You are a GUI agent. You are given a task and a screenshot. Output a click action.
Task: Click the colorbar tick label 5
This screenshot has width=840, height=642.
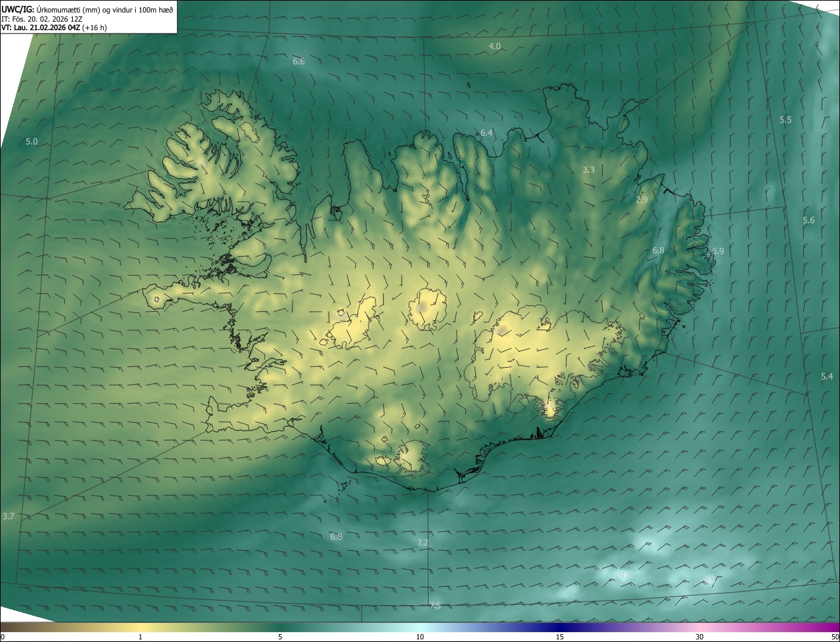tap(280, 637)
